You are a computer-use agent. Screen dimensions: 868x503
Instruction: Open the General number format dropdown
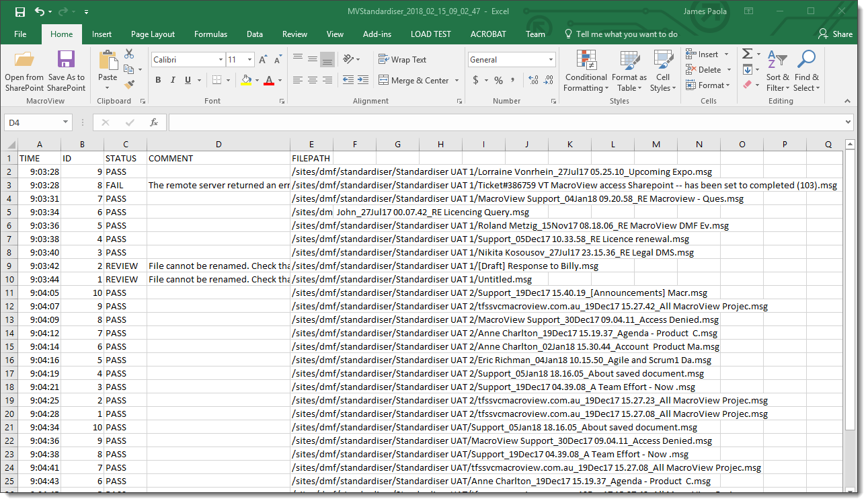(x=551, y=60)
